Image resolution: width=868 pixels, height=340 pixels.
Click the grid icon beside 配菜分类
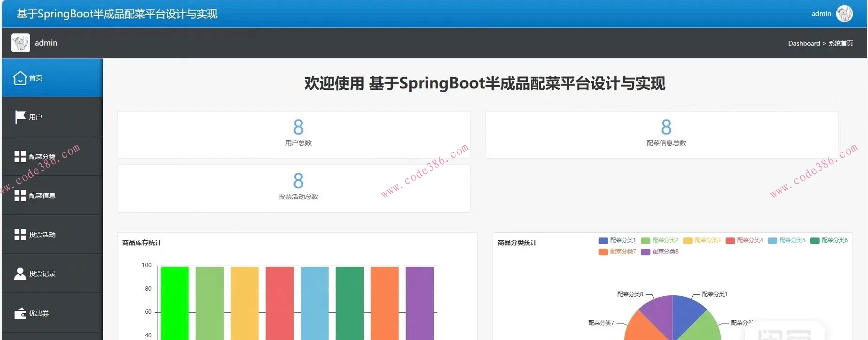pos(20,157)
